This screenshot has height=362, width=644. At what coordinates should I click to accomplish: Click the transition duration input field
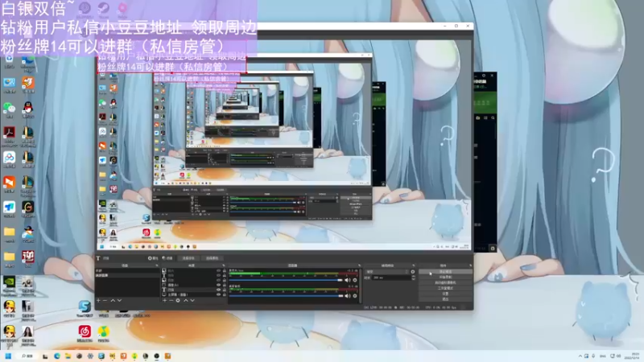click(x=391, y=278)
